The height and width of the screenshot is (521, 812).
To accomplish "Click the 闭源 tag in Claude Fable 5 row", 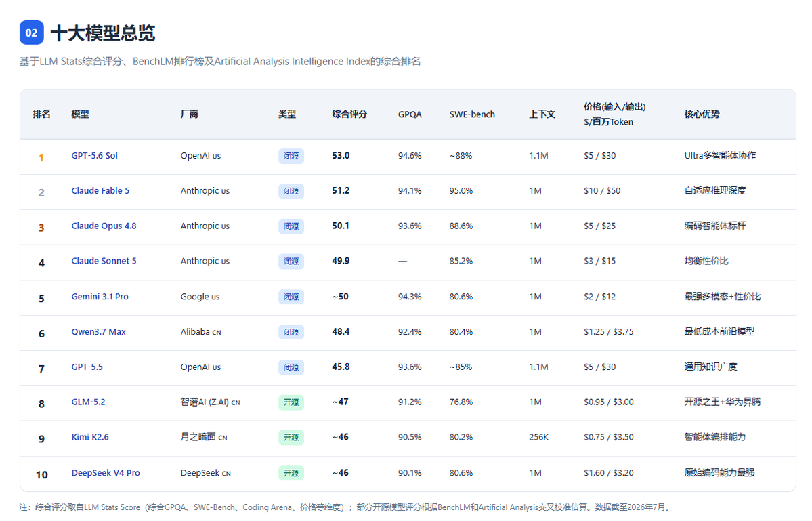I will coord(291,191).
